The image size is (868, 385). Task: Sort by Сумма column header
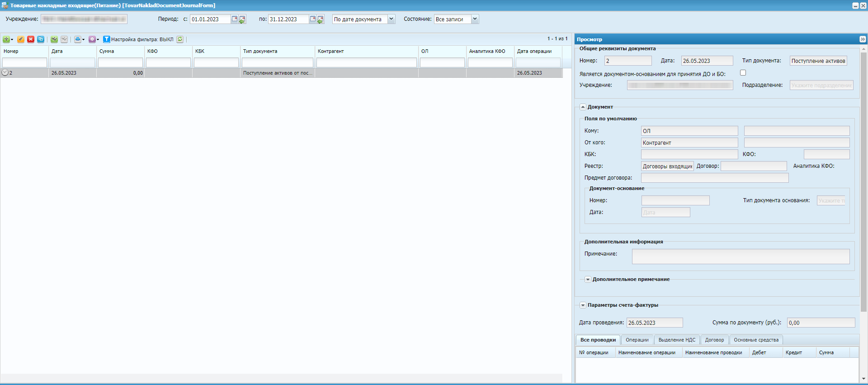[x=120, y=51]
